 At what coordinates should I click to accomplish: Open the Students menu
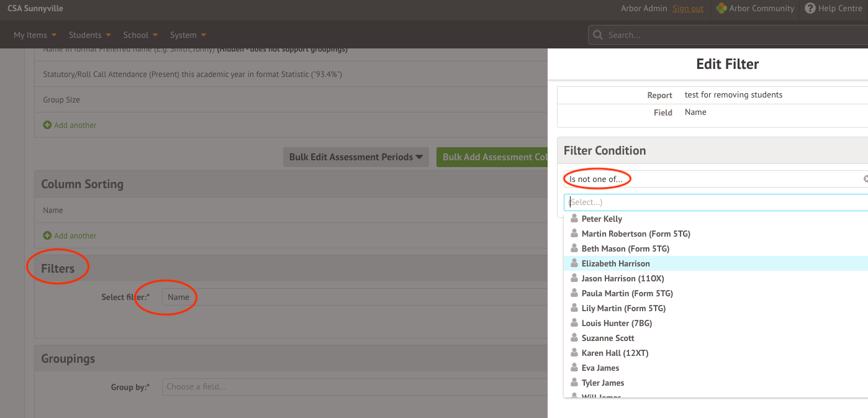coord(89,35)
